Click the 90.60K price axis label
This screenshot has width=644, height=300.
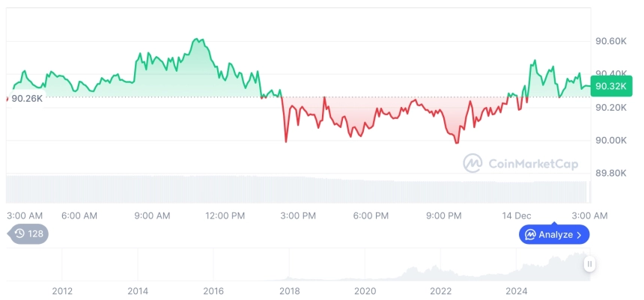[x=610, y=40]
